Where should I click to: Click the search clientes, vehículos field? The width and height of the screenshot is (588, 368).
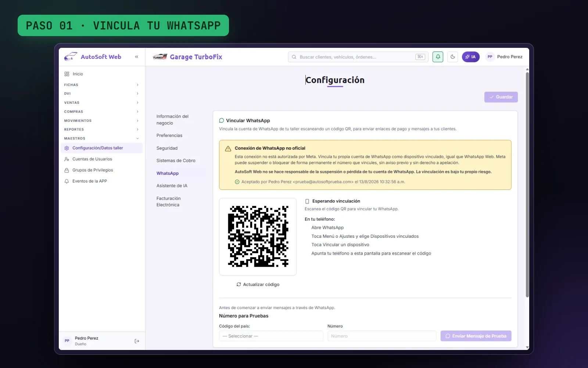tap(358, 57)
